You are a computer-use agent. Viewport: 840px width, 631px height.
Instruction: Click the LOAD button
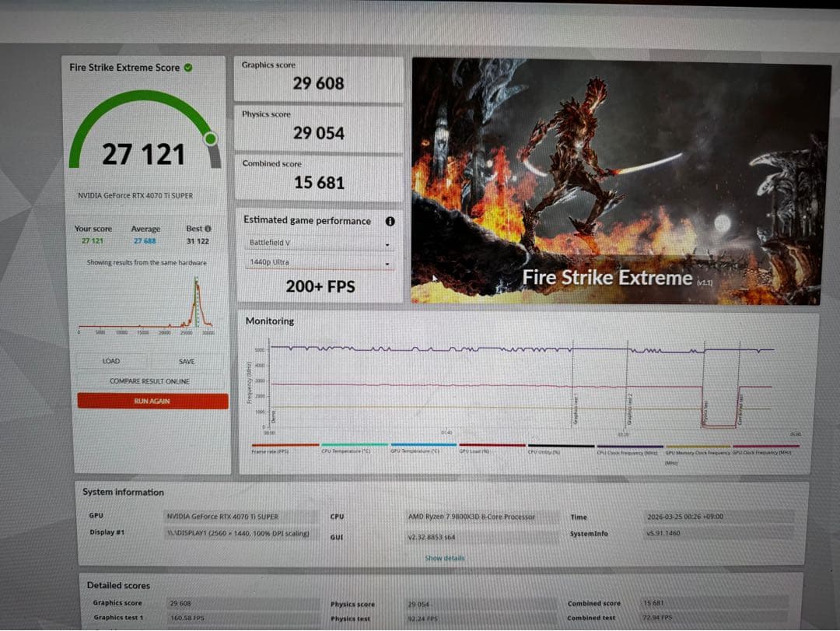click(x=111, y=361)
